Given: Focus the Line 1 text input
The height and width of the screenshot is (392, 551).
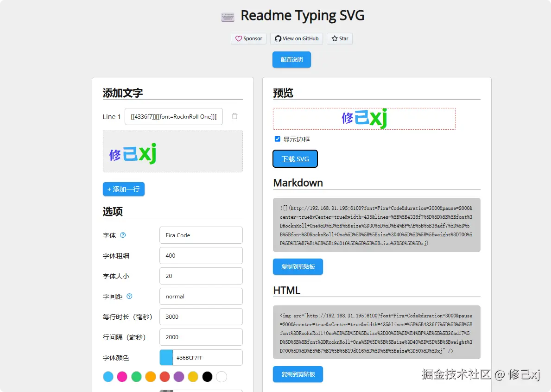Looking at the screenshot, I should point(174,117).
